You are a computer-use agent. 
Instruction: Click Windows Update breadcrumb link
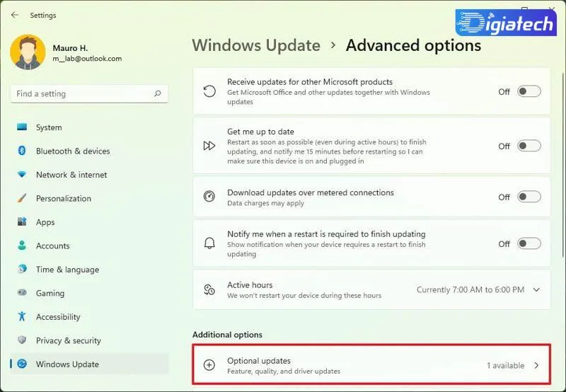(x=256, y=46)
